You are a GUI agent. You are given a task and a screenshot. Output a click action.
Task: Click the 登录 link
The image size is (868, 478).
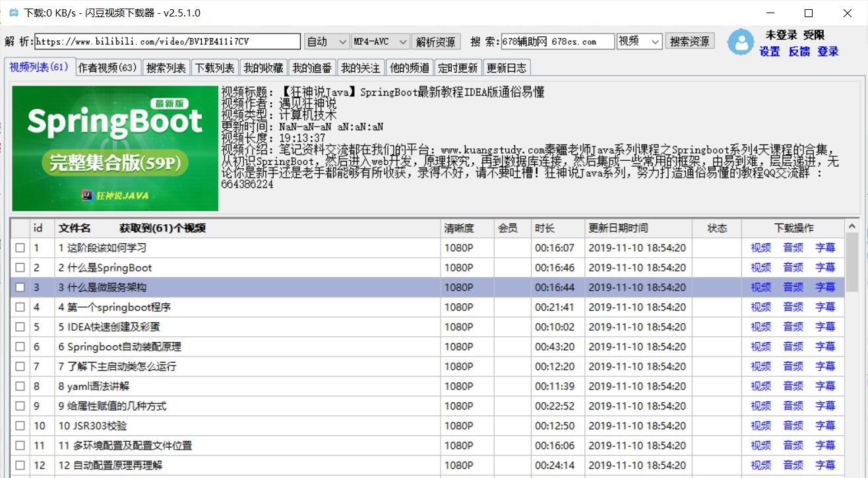(x=828, y=51)
